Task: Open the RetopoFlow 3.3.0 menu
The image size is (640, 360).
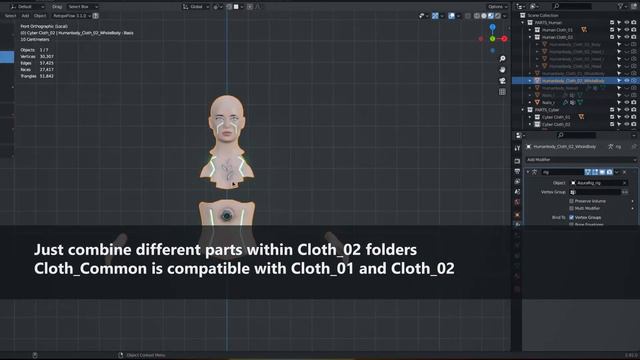Action: pyautogui.click(x=71, y=16)
